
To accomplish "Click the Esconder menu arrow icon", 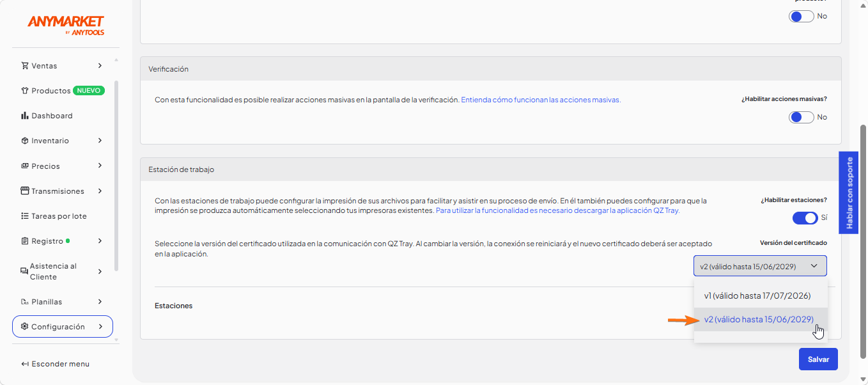I will click(25, 364).
